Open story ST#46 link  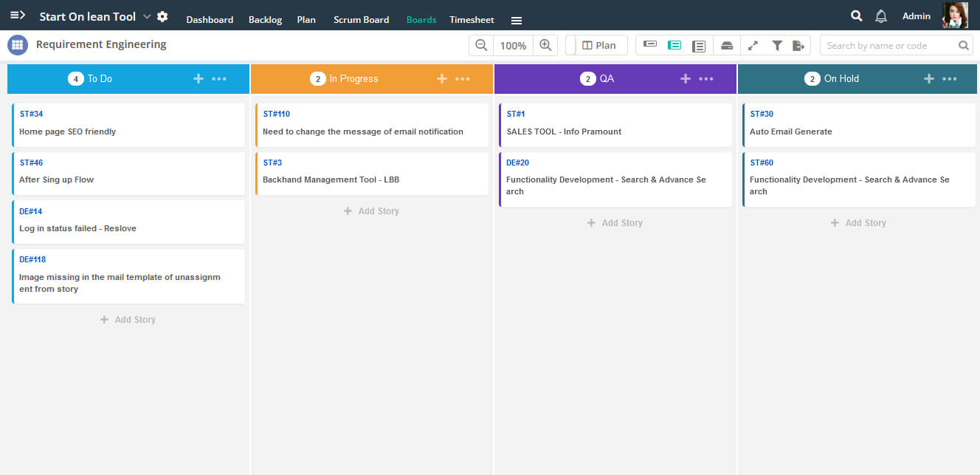tap(31, 163)
